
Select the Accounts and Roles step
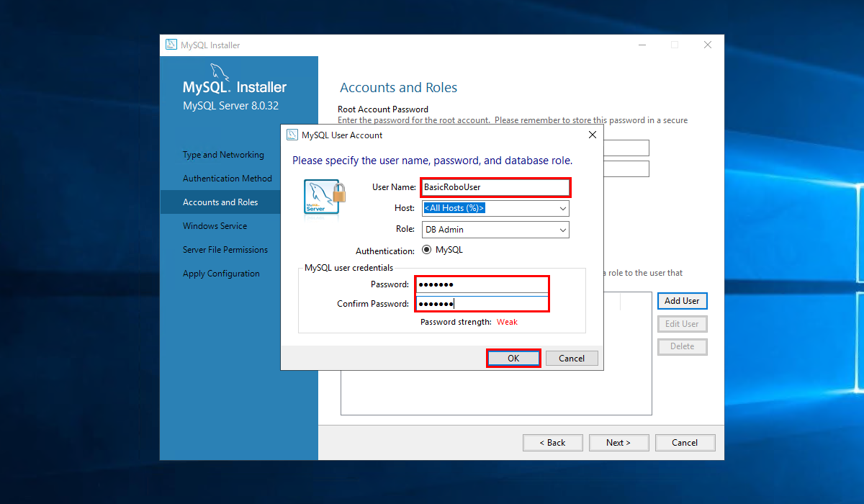220,202
